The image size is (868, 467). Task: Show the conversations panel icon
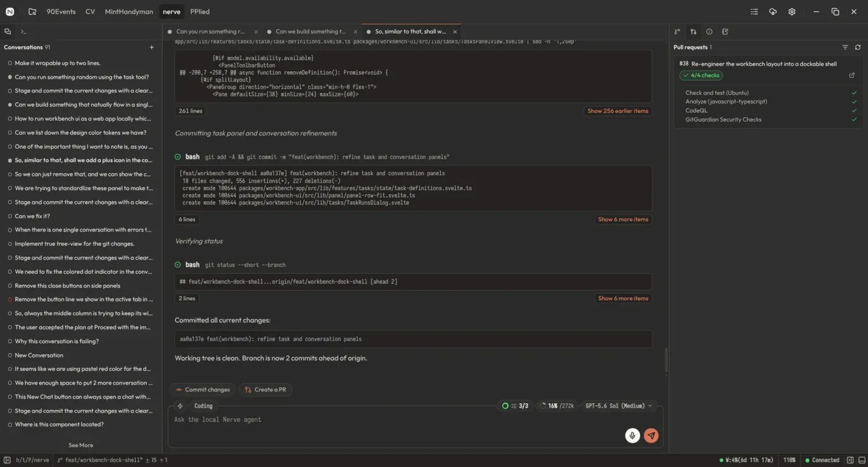tap(7, 32)
